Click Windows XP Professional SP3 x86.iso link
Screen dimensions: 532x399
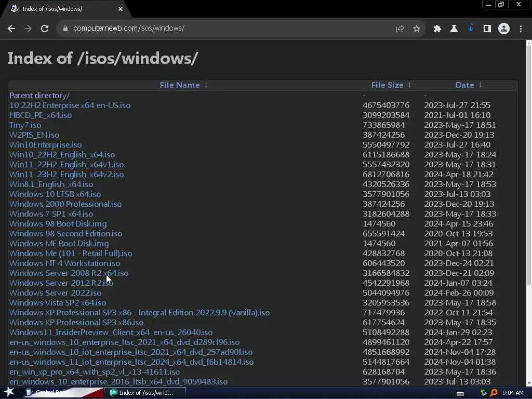point(76,322)
